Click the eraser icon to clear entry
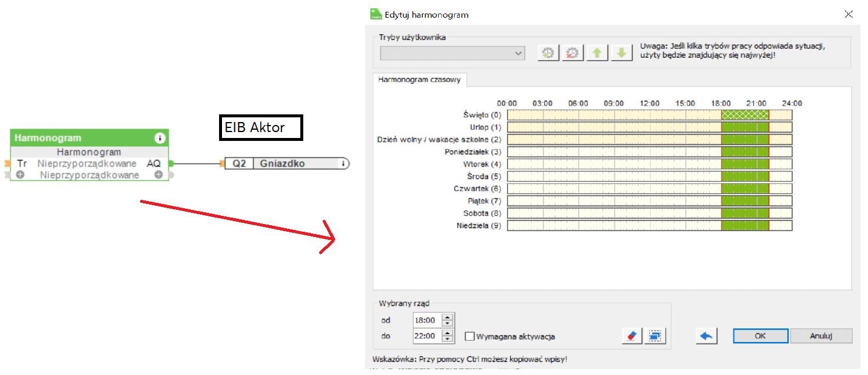 631,336
